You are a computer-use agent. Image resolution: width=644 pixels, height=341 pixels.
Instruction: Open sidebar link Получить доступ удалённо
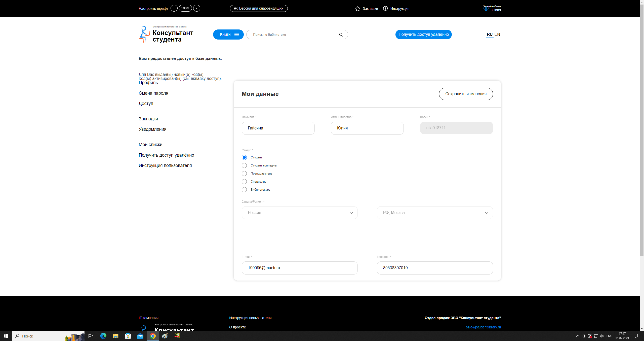point(166,155)
